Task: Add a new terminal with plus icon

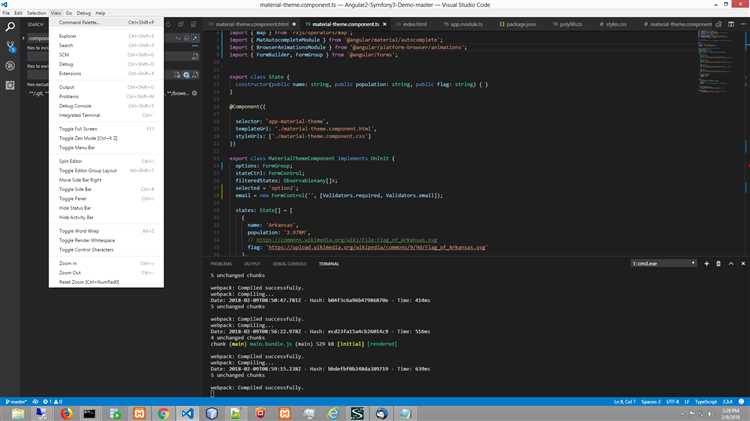Action: tap(706, 264)
